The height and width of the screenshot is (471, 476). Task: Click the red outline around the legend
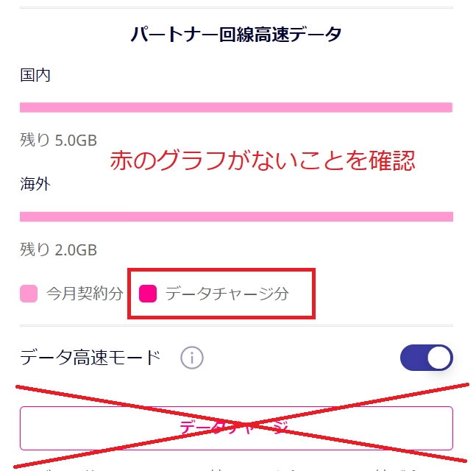(x=222, y=269)
